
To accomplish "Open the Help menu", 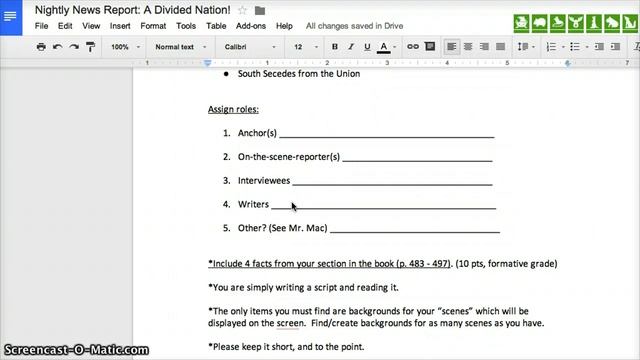I will click(284, 26).
